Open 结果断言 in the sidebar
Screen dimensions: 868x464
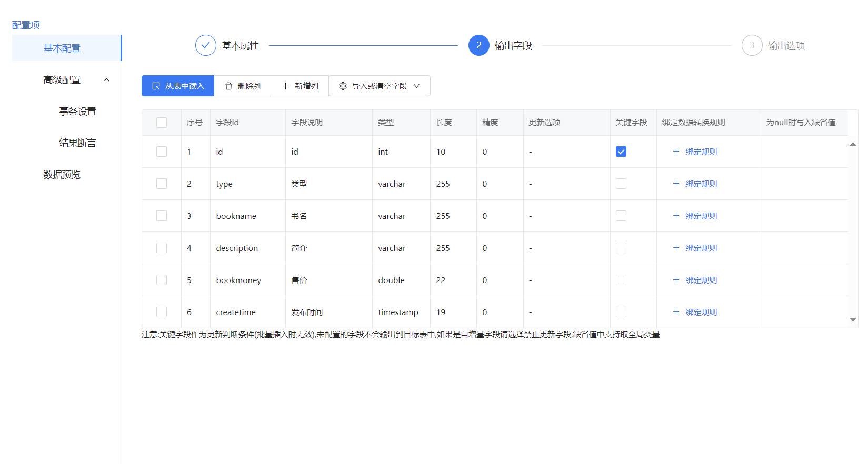pyautogui.click(x=78, y=143)
